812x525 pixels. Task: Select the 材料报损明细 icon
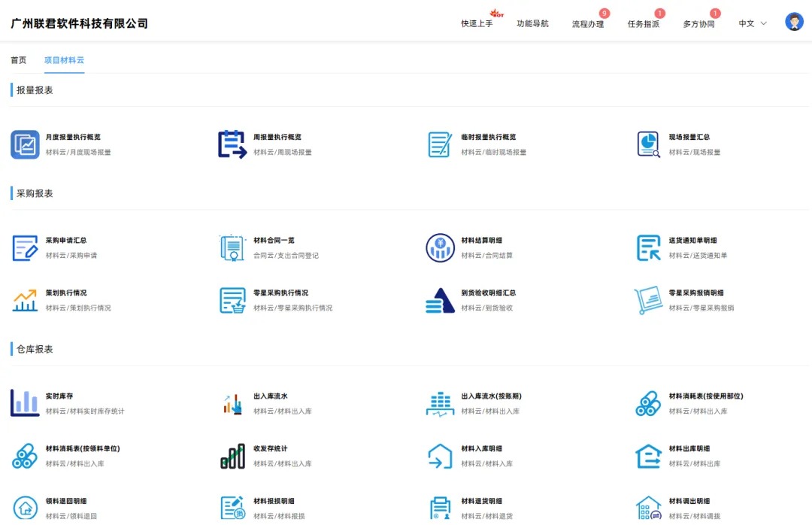232,507
